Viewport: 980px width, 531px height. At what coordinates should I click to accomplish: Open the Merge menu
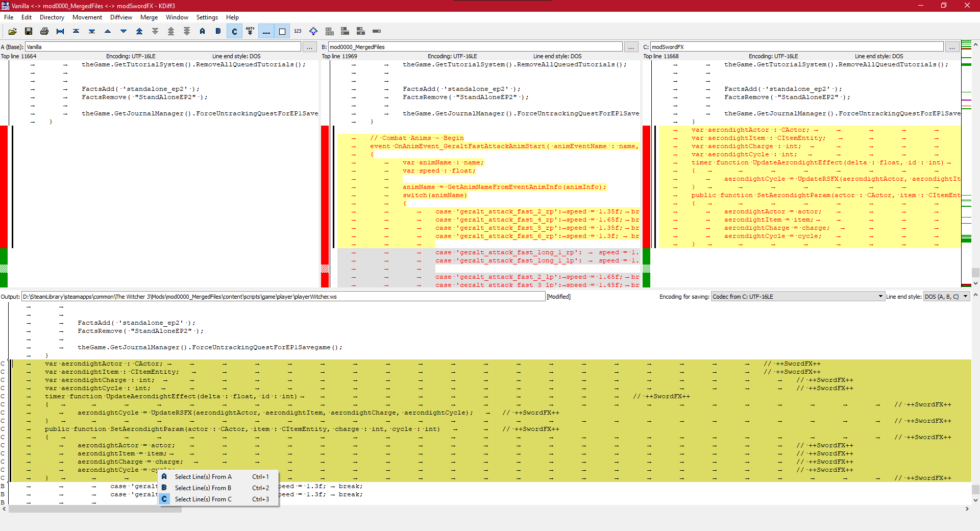click(149, 17)
